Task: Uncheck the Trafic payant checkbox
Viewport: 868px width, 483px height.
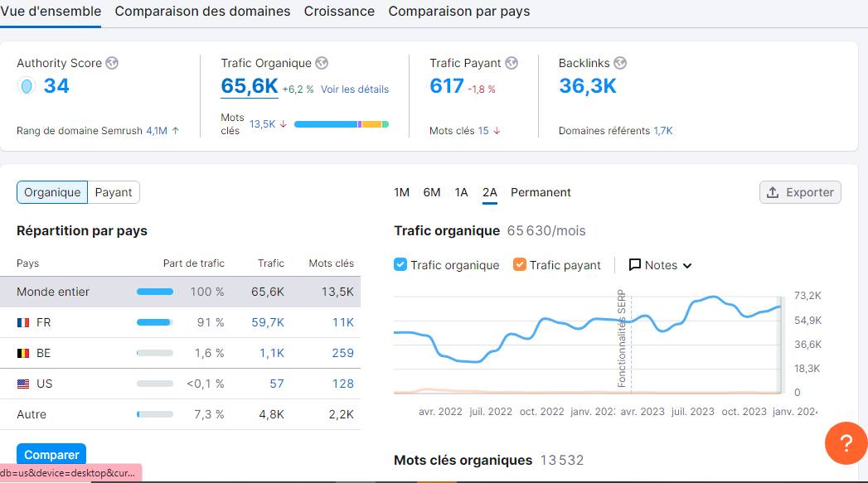Action: [x=519, y=264]
